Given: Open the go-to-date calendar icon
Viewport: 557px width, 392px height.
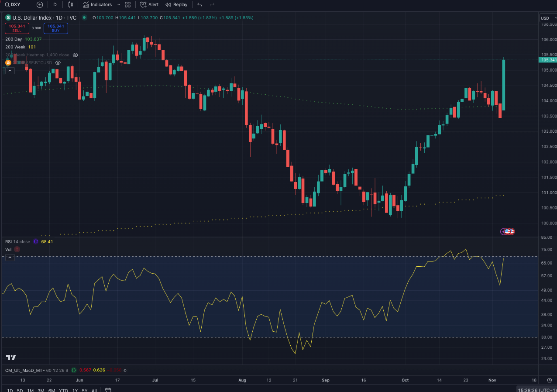Looking at the screenshot, I should coord(108,390).
